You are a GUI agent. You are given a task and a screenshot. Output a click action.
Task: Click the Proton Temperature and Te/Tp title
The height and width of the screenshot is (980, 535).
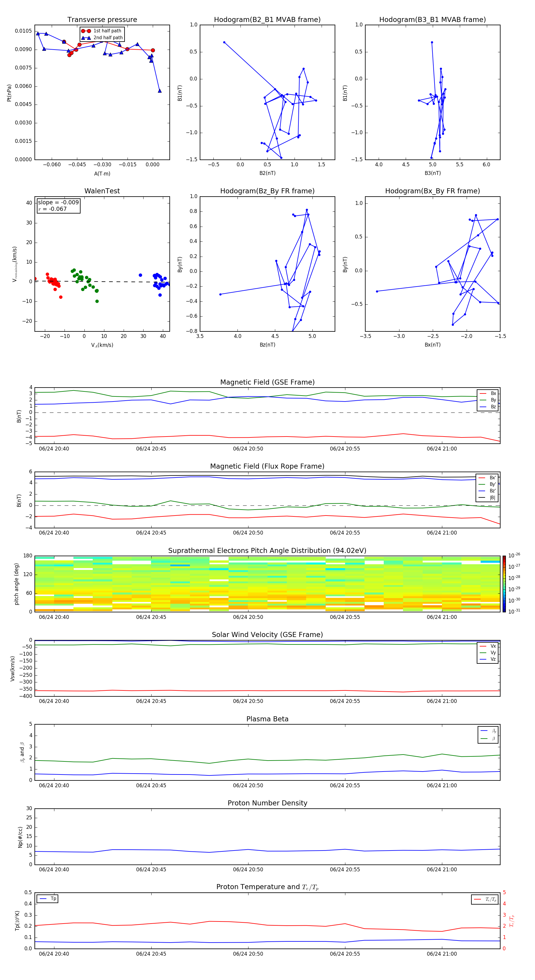[x=267, y=887]
